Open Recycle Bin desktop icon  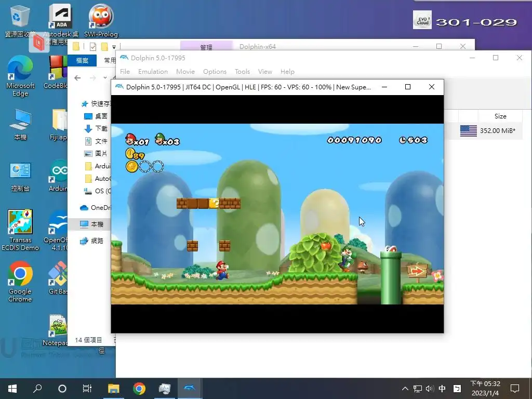coord(20,21)
